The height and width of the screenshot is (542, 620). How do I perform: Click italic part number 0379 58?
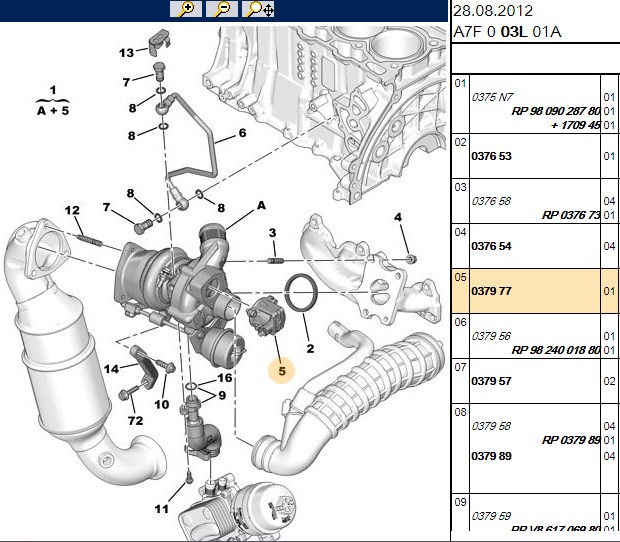[x=491, y=426]
